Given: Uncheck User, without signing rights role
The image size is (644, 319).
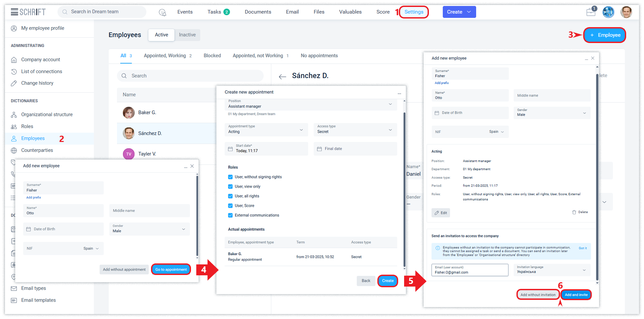Looking at the screenshot, I should [230, 177].
